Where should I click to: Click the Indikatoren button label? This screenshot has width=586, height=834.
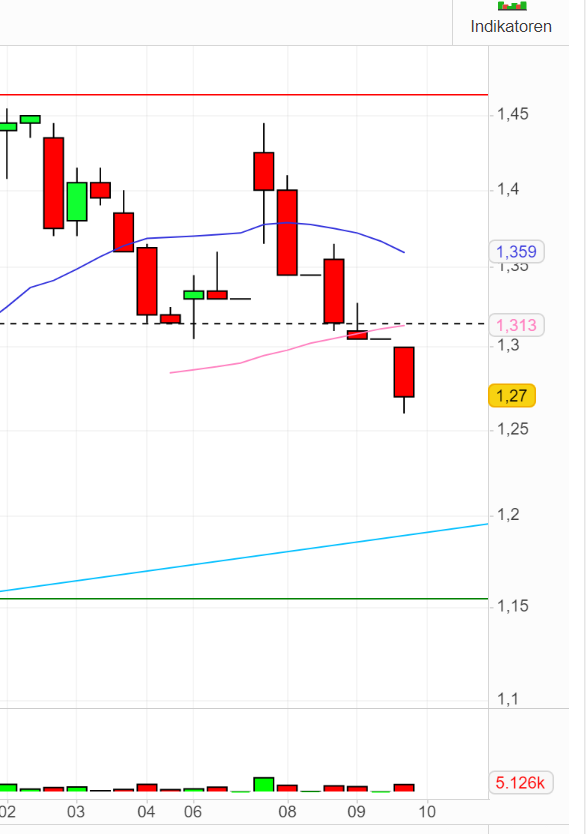coord(511,27)
